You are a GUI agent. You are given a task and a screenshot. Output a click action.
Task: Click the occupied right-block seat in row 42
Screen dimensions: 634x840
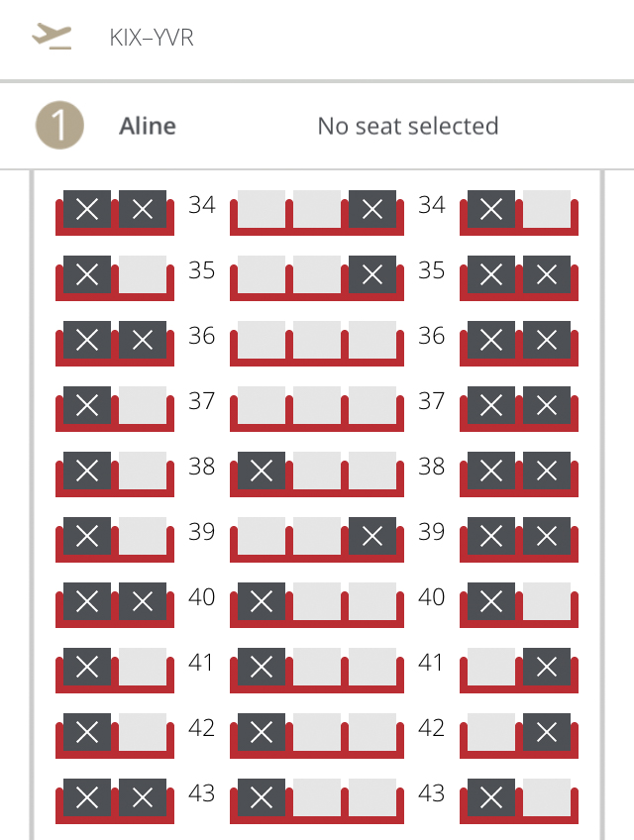point(547,732)
